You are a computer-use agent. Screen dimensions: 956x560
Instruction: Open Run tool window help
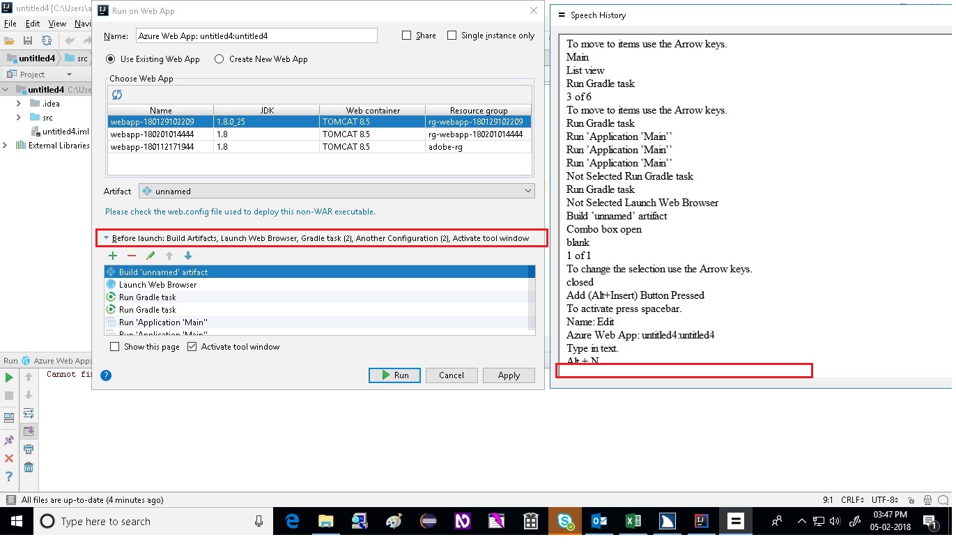click(x=8, y=476)
